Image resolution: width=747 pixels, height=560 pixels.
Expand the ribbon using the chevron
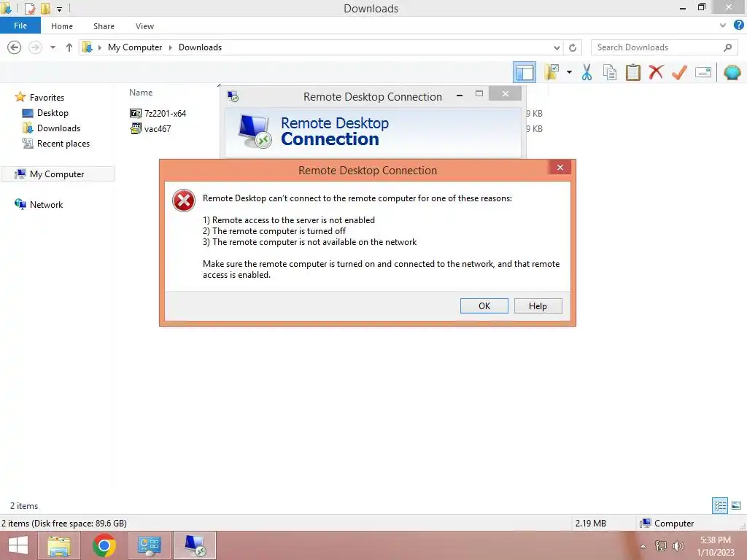(723, 26)
